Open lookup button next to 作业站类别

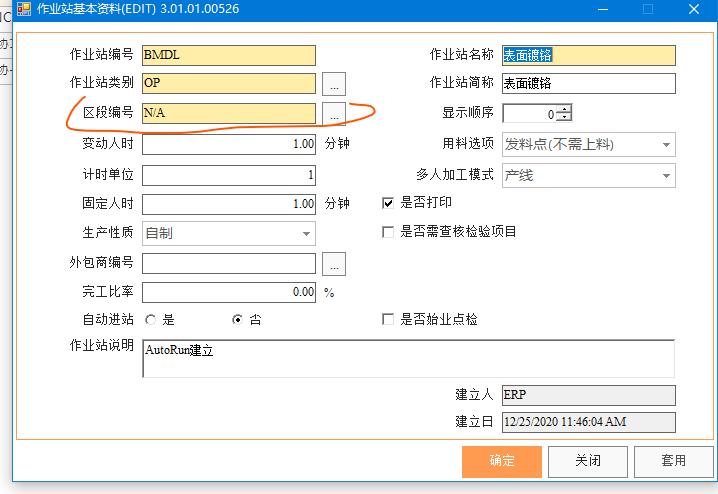tap(334, 84)
